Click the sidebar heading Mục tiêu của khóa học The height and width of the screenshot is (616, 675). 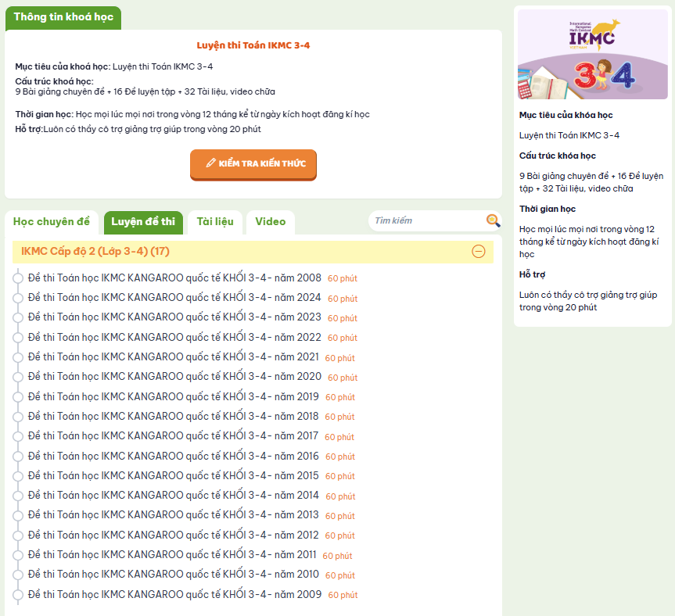565,115
